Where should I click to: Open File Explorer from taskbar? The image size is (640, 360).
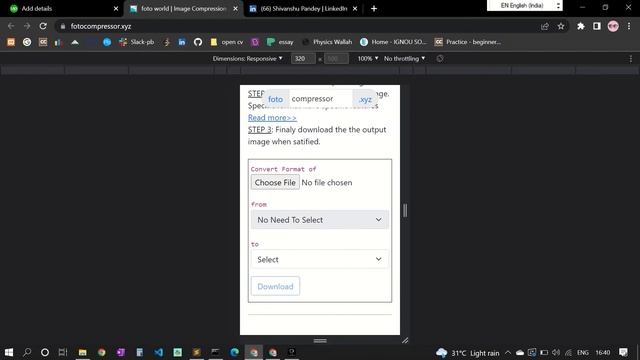[82, 352]
